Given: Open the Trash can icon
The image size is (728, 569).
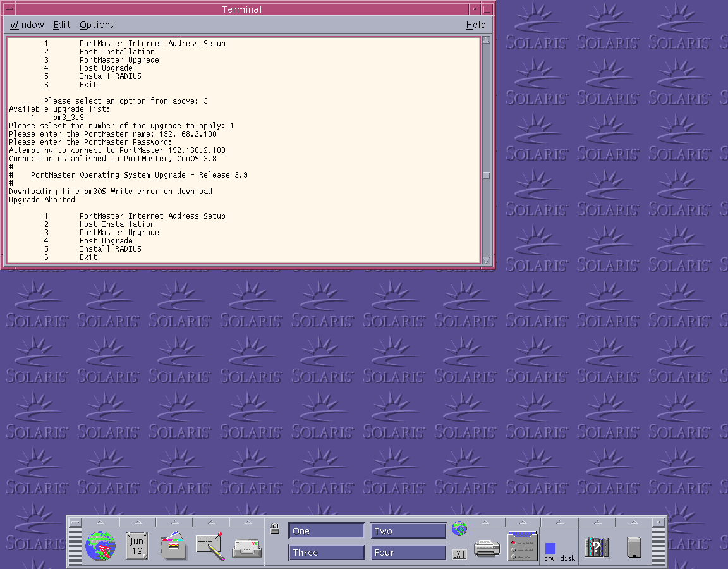Looking at the screenshot, I should click(x=634, y=547).
